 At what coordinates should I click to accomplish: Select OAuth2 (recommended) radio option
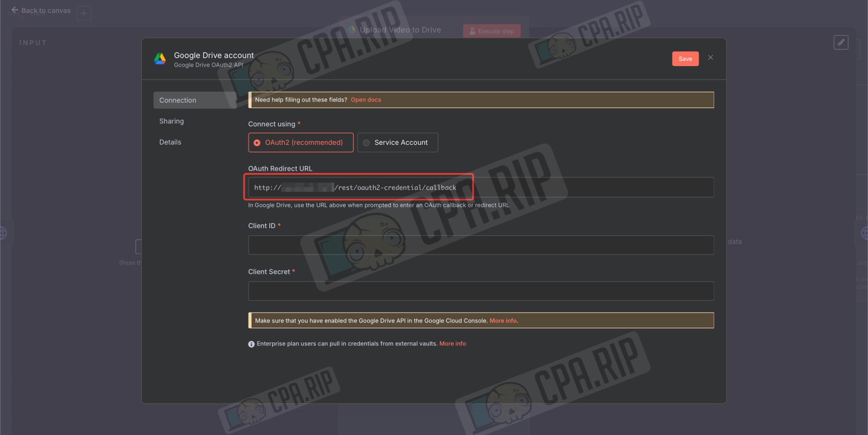(301, 142)
